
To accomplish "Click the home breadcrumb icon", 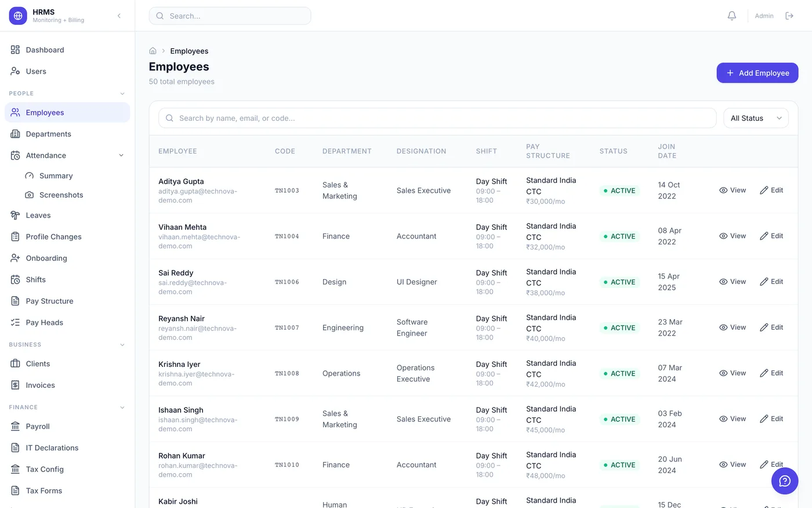I will click(x=153, y=51).
